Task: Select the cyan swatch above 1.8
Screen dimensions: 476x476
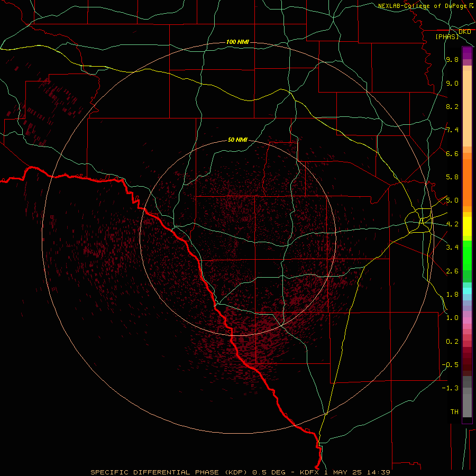Action: [x=467, y=291]
